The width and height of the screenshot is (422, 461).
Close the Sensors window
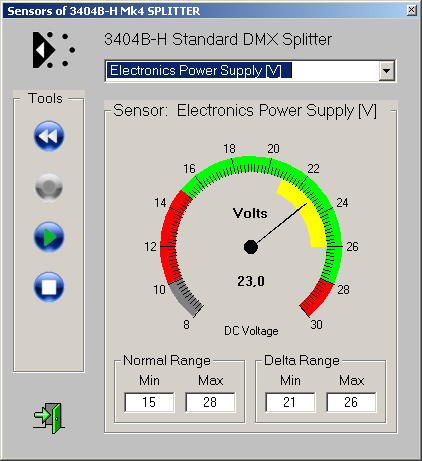tap(412, 10)
